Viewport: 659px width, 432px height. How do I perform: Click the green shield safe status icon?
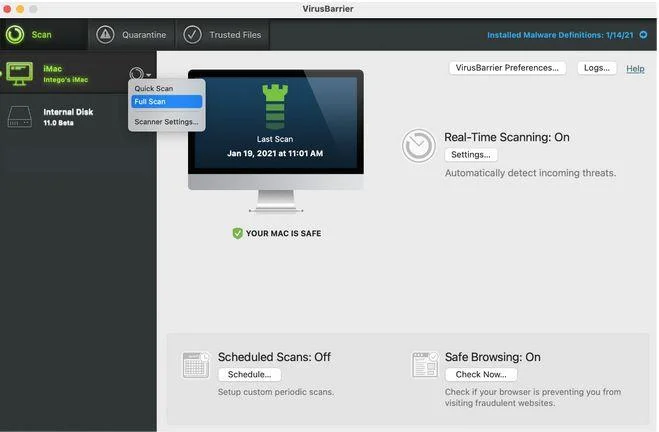point(237,233)
